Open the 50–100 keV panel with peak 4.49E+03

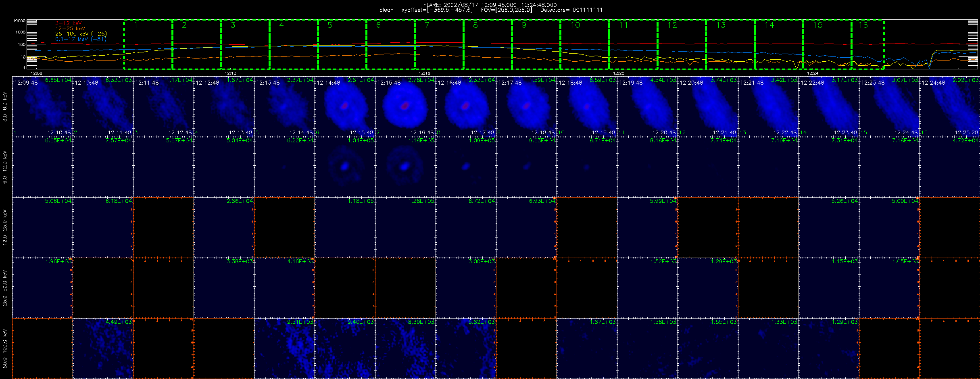point(103,348)
